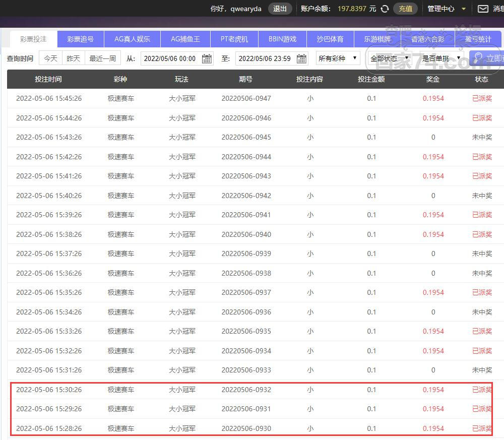Filter by 今天 quick range
The height and width of the screenshot is (440, 504).
tap(50, 58)
